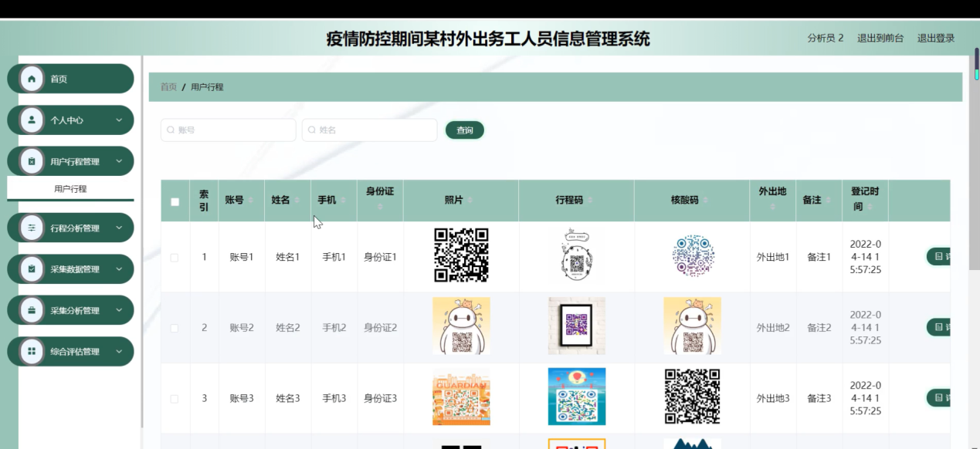Open row 3 核酸码 black QR thumbnail

pyautogui.click(x=693, y=397)
